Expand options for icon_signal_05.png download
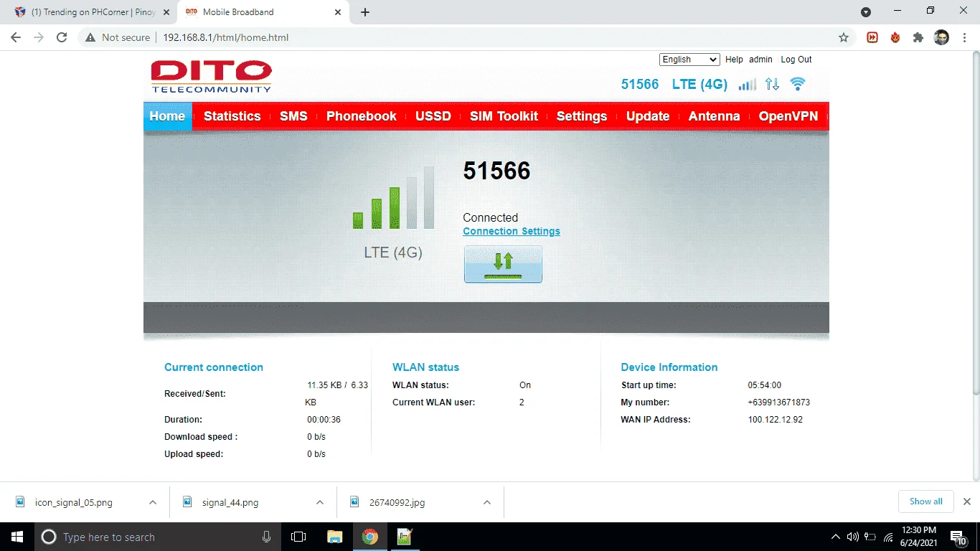 (153, 502)
